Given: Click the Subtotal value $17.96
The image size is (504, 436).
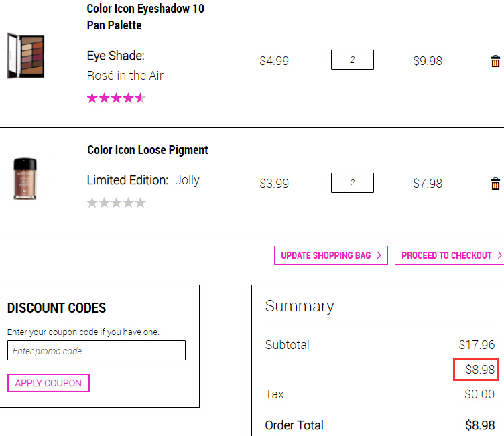Looking at the screenshot, I should point(477,345).
